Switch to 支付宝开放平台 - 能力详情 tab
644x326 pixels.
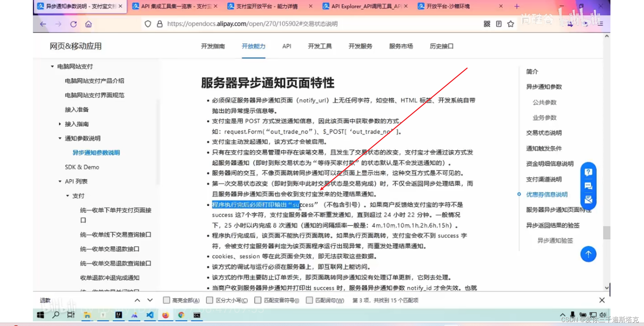point(270,6)
